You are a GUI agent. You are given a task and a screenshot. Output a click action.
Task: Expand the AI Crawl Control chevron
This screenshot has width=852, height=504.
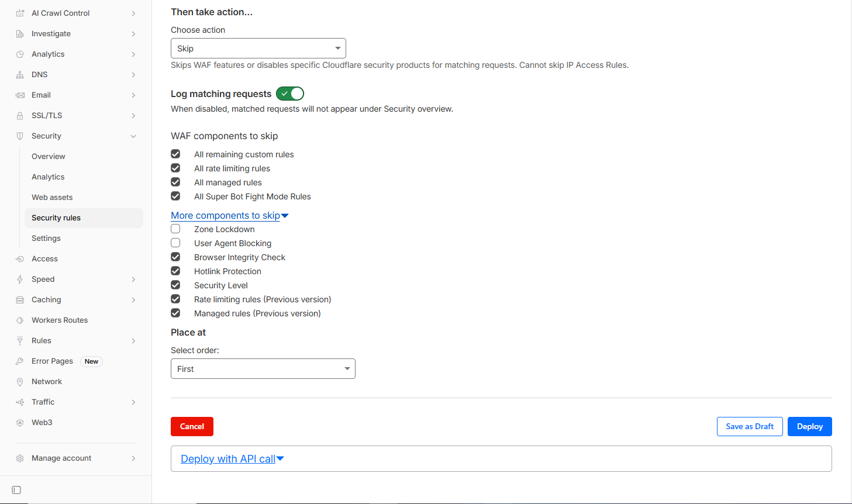tap(133, 13)
